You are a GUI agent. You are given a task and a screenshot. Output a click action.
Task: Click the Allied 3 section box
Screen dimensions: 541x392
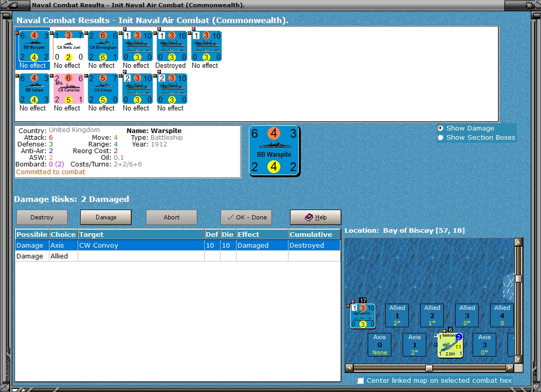pyautogui.click(x=467, y=315)
